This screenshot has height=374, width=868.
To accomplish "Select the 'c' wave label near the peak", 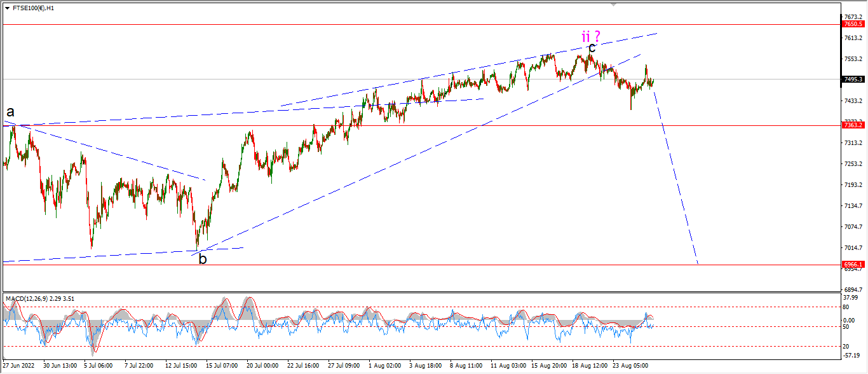I will (592, 48).
